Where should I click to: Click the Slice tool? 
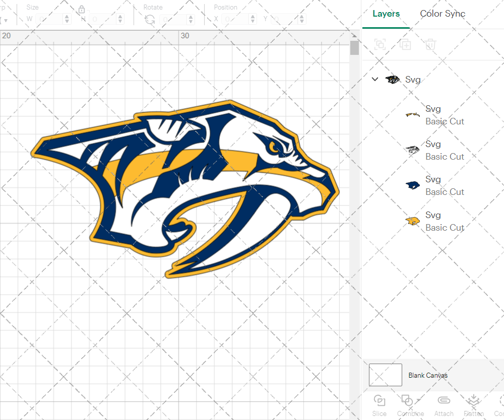pos(380,406)
